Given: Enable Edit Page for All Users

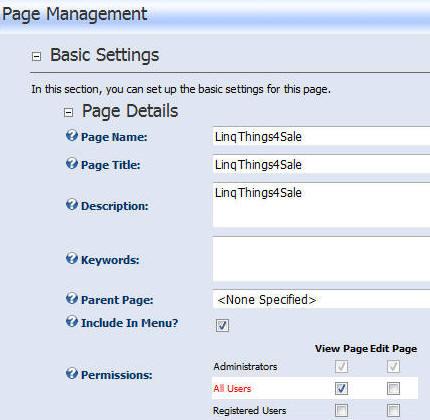Looking at the screenshot, I should coord(393,388).
